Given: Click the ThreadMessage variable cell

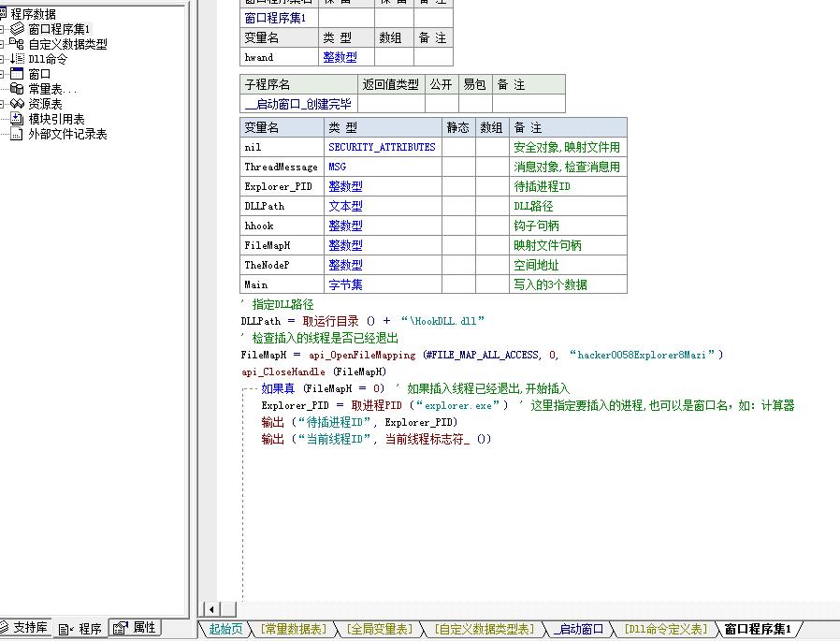Looking at the screenshot, I should tap(282, 167).
